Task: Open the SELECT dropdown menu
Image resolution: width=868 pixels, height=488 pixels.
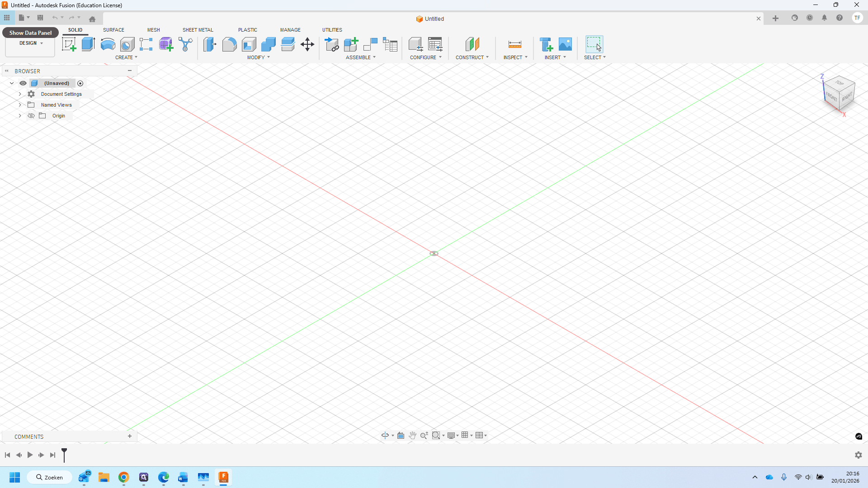Action: [x=594, y=57]
